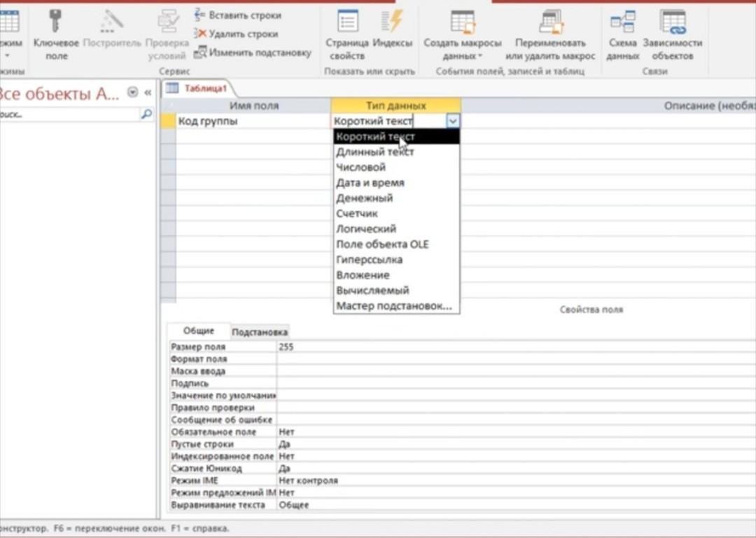The width and height of the screenshot is (756, 538).
Task: Select Дата и время data type
Action: (x=396, y=183)
